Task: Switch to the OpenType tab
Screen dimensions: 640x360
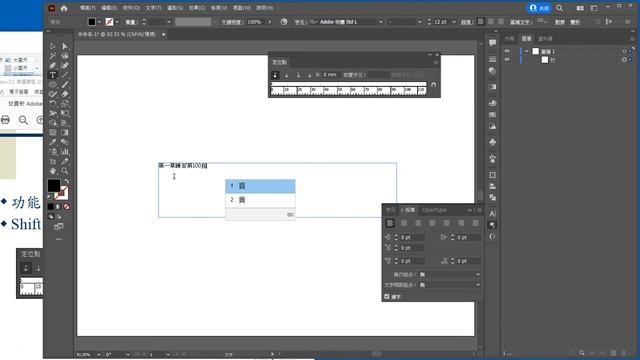Action: (434, 210)
